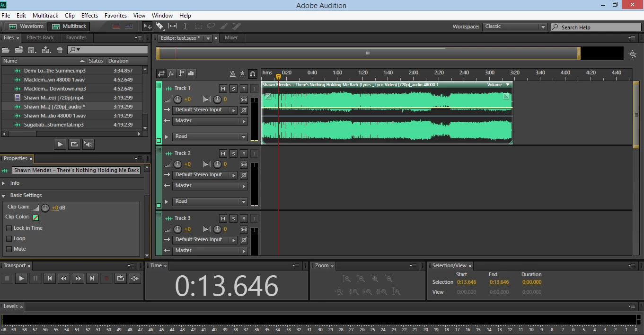Viewport: 644px width, 335px height.
Task: Open the Clip menu
Action: pyautogui.click(x=70, y=16)
